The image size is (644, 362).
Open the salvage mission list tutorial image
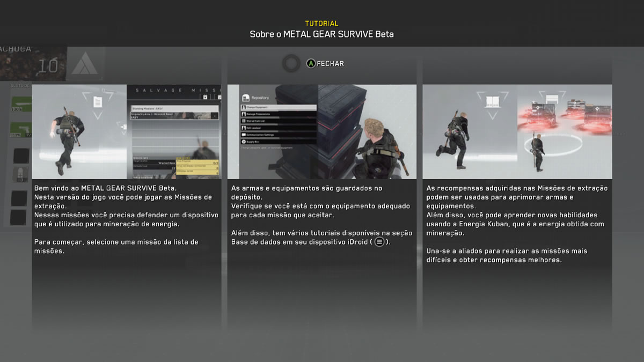tap(127, 131)
